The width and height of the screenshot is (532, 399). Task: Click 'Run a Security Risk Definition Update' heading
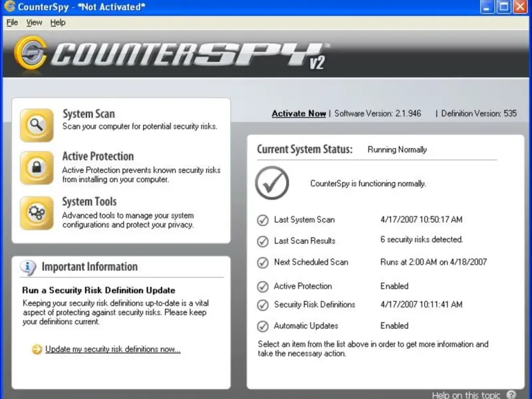coord(98,290)
